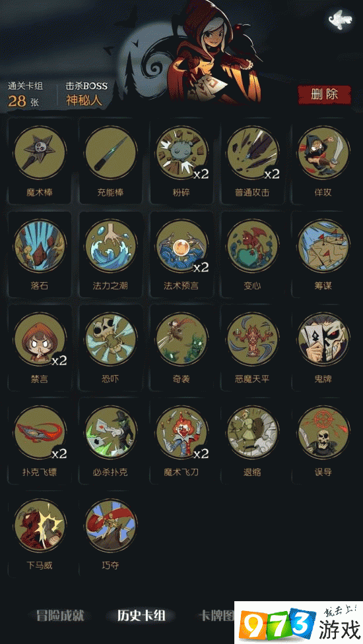
Task: Select the 魔术飞刀 clown card
Action: (x=181, y=432)
